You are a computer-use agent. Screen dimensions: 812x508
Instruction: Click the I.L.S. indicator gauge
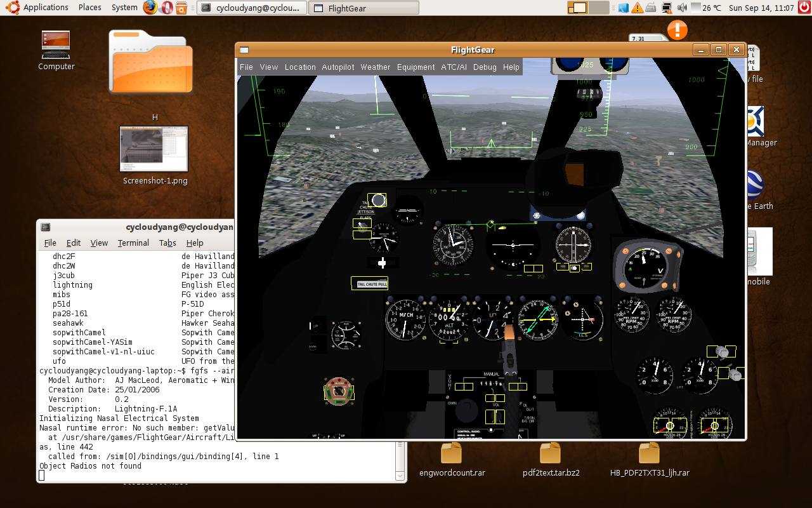582,319
